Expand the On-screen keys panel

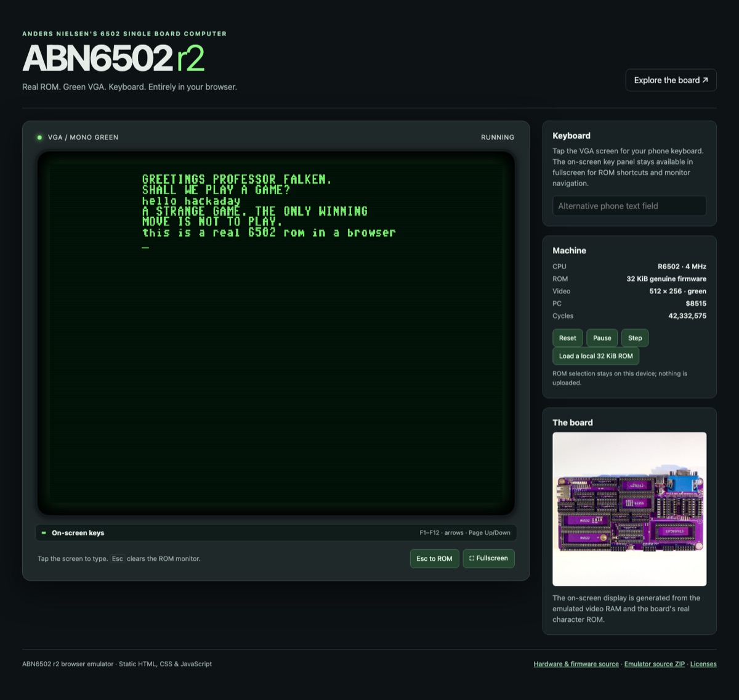[x=276, y=532]
